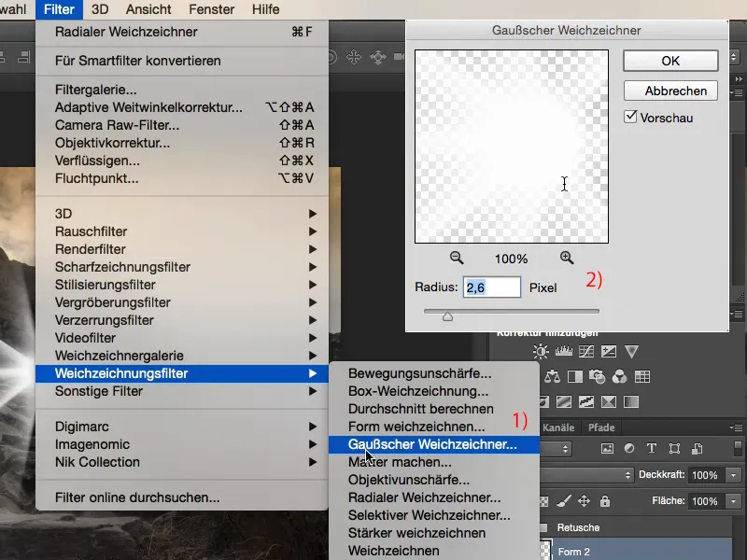Toggle the Vorschau checkbox
The width and height of the screenshot is (747, 560).
(630, 117)
